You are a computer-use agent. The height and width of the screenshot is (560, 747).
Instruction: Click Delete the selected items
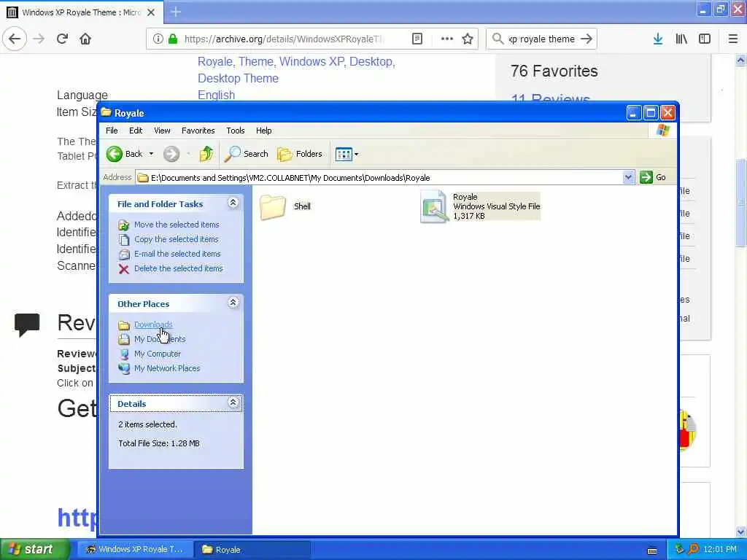(179, 268)
